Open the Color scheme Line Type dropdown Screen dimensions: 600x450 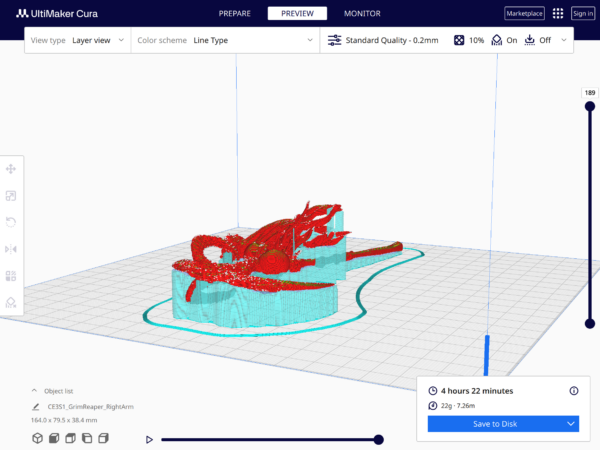[225, 41]
